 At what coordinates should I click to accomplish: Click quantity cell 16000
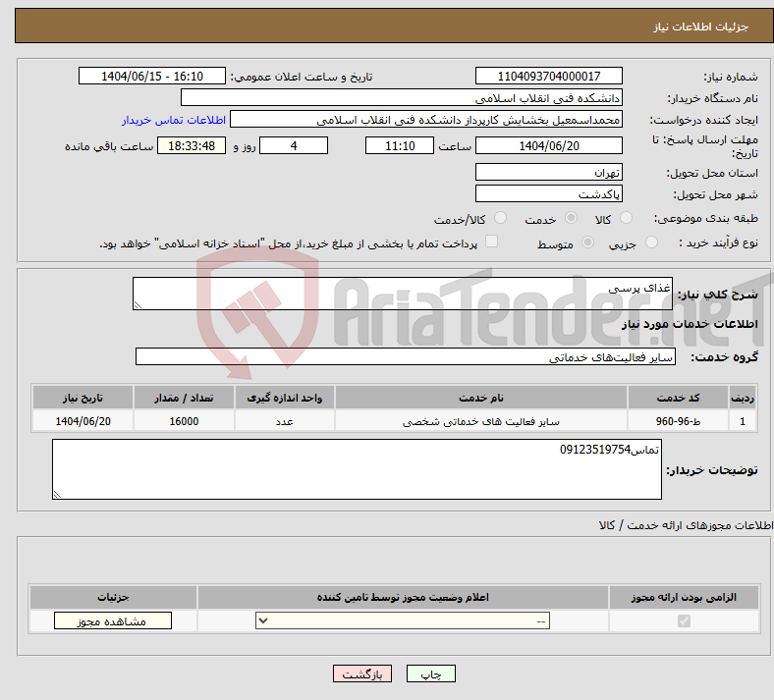click(x=184, y=421)
